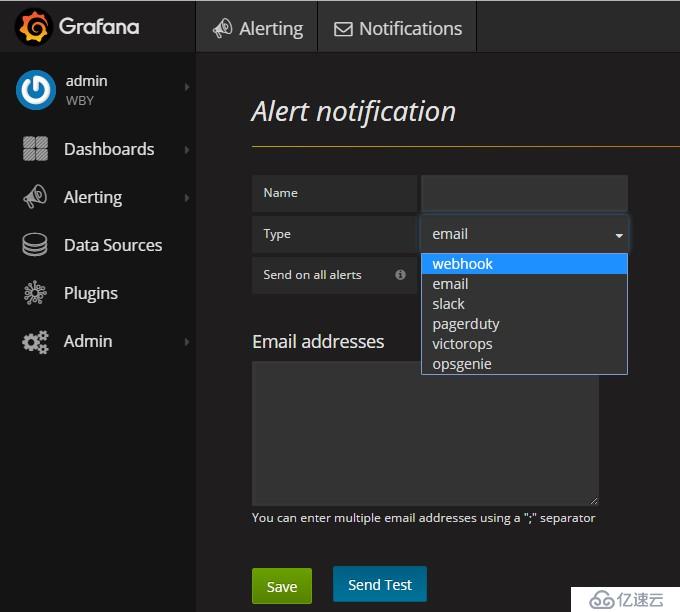Expand the Dashboards submenu arrow

(x=187, y=150)
